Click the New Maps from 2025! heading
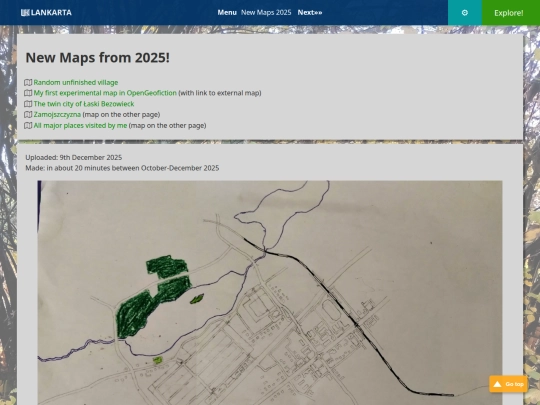This screenshot has height=405, width=540. coord(97,58)
